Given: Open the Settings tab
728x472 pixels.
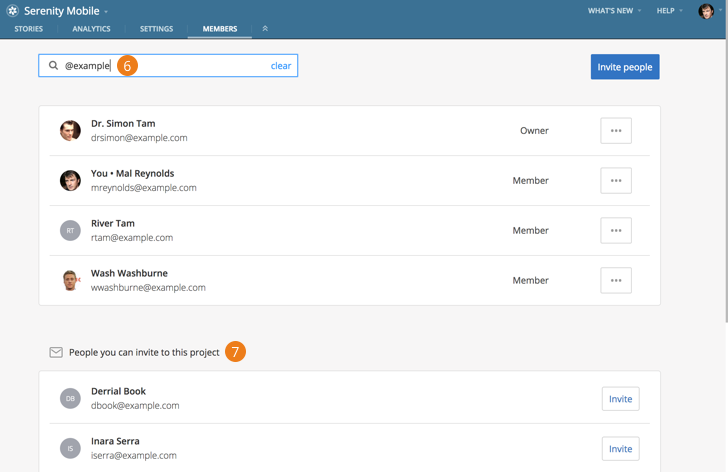Looking at the screenshot, I should (156, 29).
